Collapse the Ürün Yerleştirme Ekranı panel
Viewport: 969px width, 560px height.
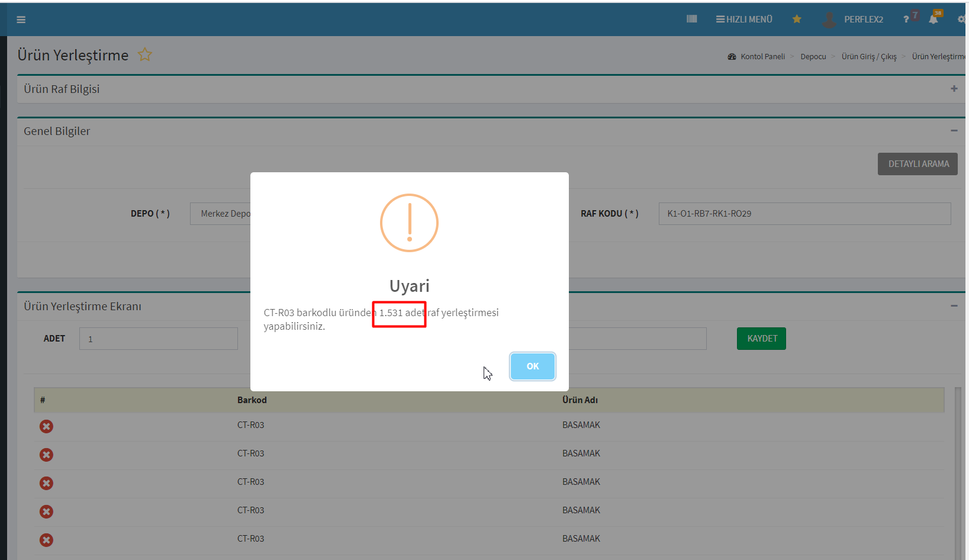click(x=954, y=306)
